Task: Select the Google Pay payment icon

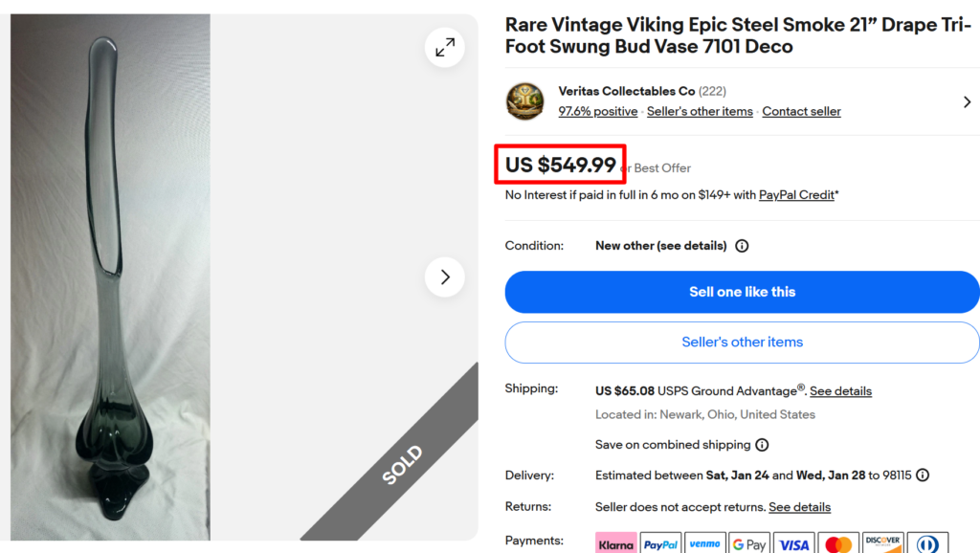Action: pyautogui.click(x=748, y=542)
